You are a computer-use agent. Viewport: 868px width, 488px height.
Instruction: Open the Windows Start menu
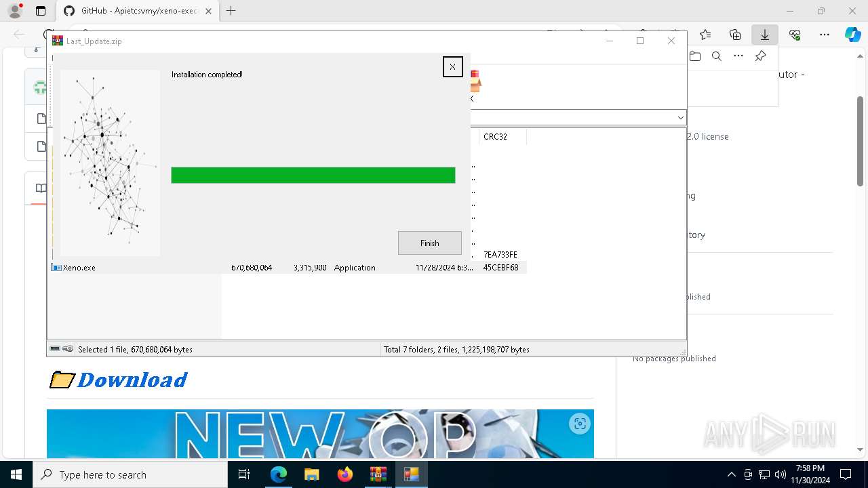tap(16, 474)
